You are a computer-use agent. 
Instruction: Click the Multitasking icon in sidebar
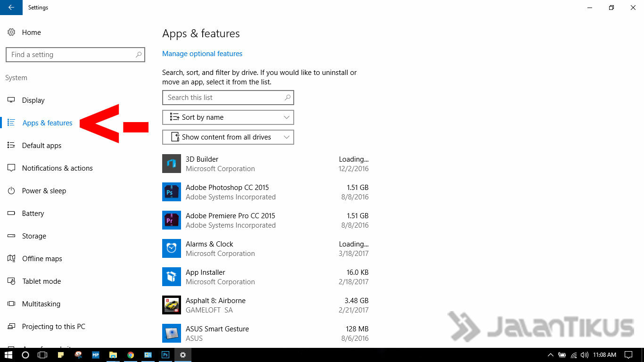pos(11,304)
